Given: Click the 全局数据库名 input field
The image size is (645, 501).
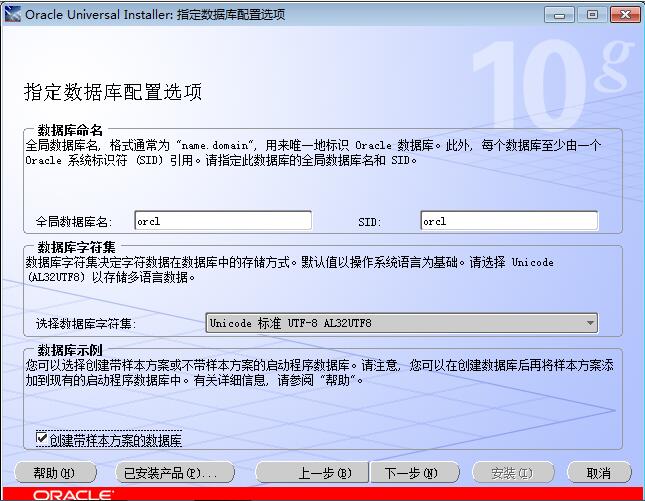Looking at the screenshot, I should click(223, 221).
